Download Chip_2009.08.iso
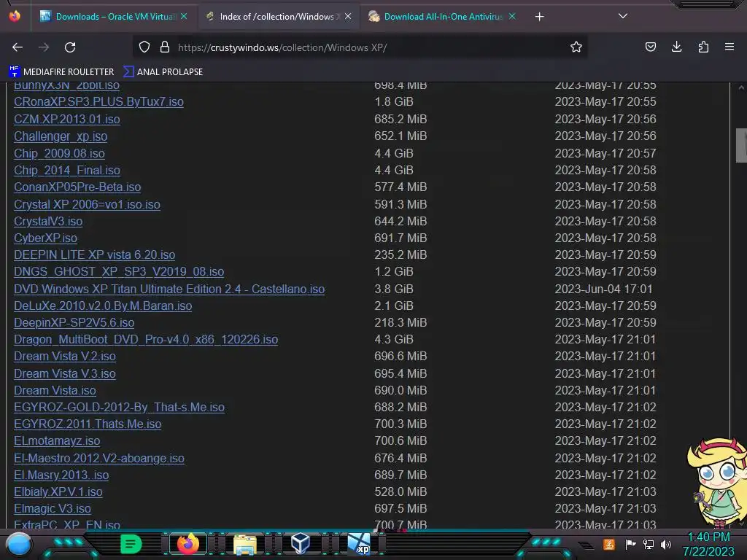 (59, 153)
